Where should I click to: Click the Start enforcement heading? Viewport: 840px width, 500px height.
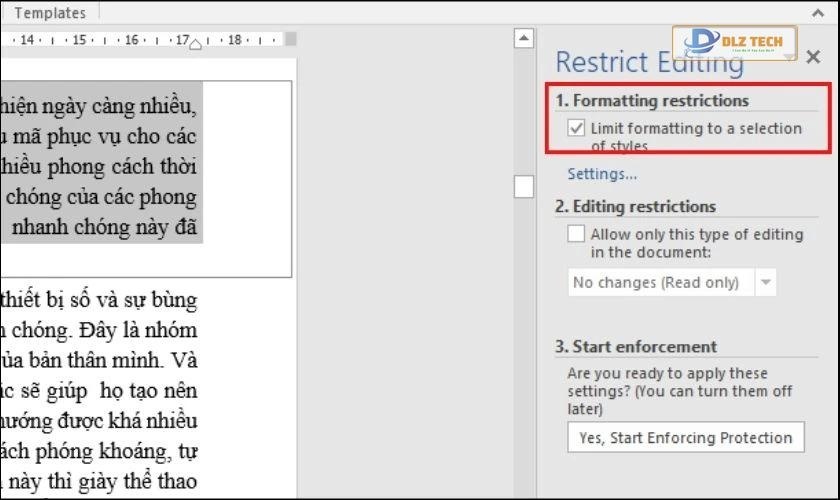tap(636, 347)
